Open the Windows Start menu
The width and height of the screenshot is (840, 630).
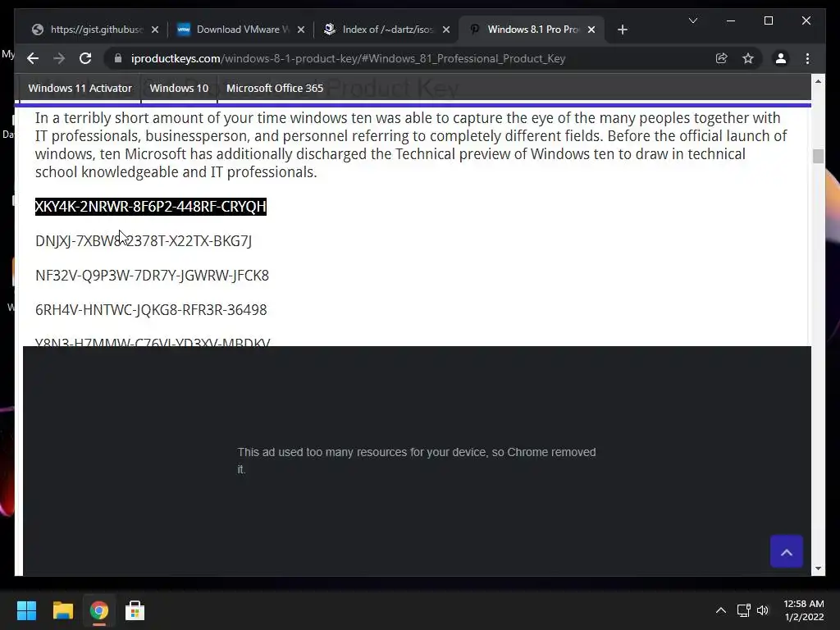click(26, 610)
